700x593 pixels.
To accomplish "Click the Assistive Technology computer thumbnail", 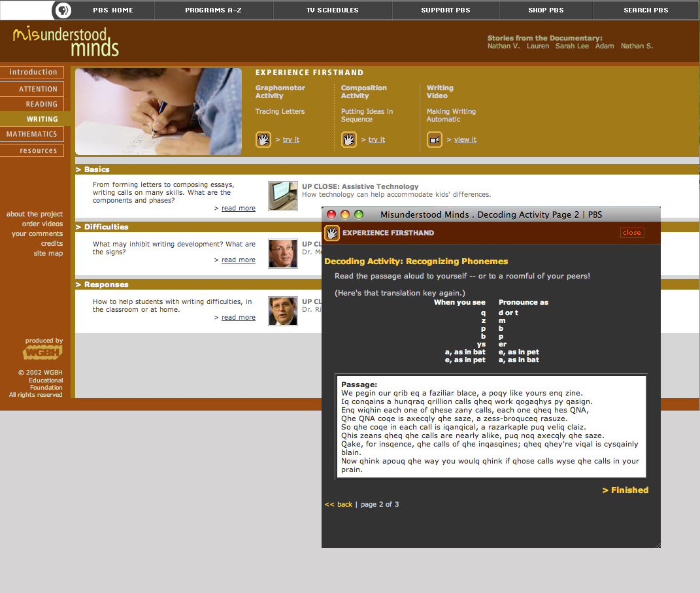I will 283,195.
